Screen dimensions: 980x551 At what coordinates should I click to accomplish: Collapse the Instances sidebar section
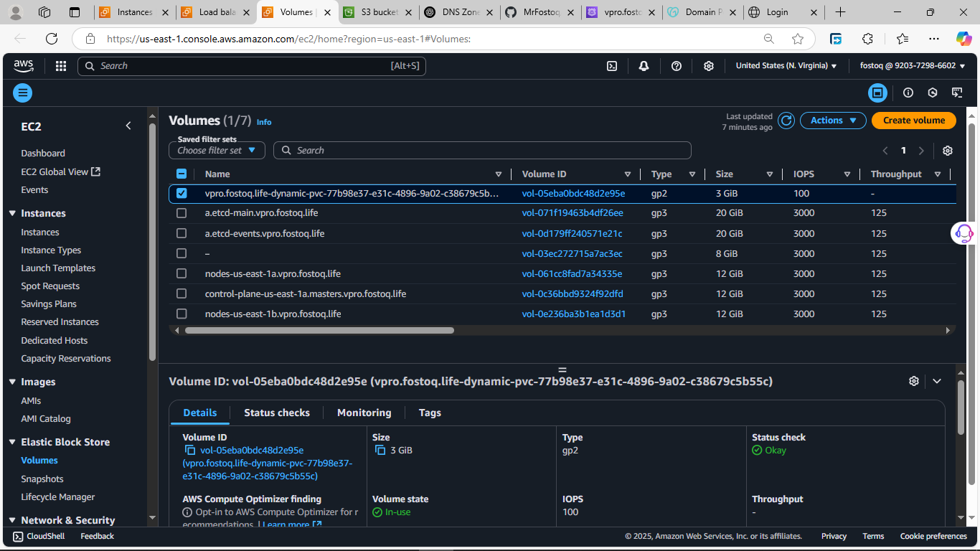[12, 213]
